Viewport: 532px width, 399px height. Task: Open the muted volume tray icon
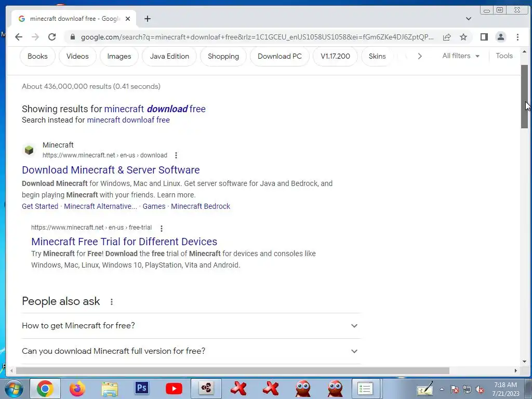pyautogui.click(x=480, y=390)
